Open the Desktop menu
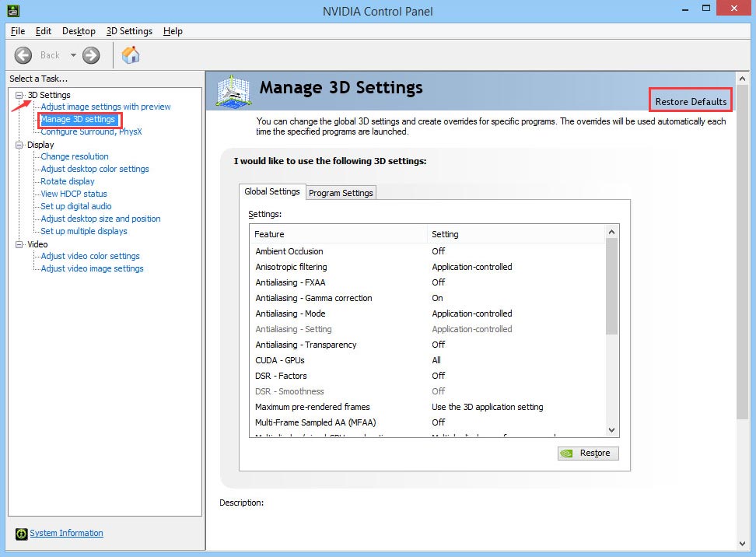This screenshot has width=756, height=557. 79,31
